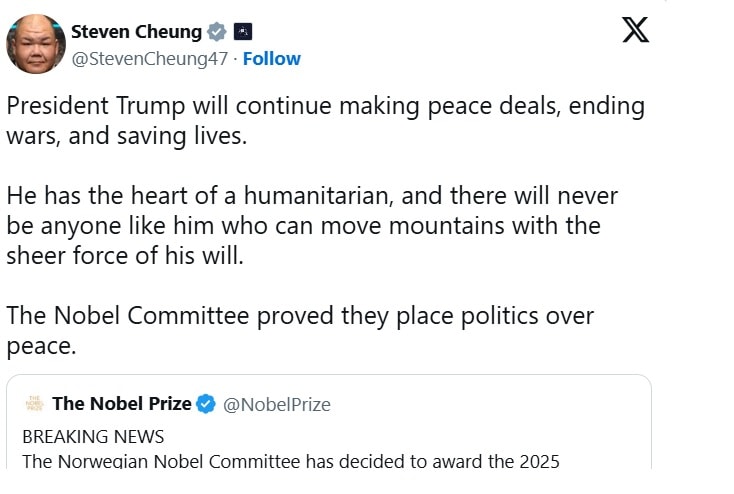Click the small Nobel Prize logo avatar
Screen dimensions: 734x494
coord(35,404)
